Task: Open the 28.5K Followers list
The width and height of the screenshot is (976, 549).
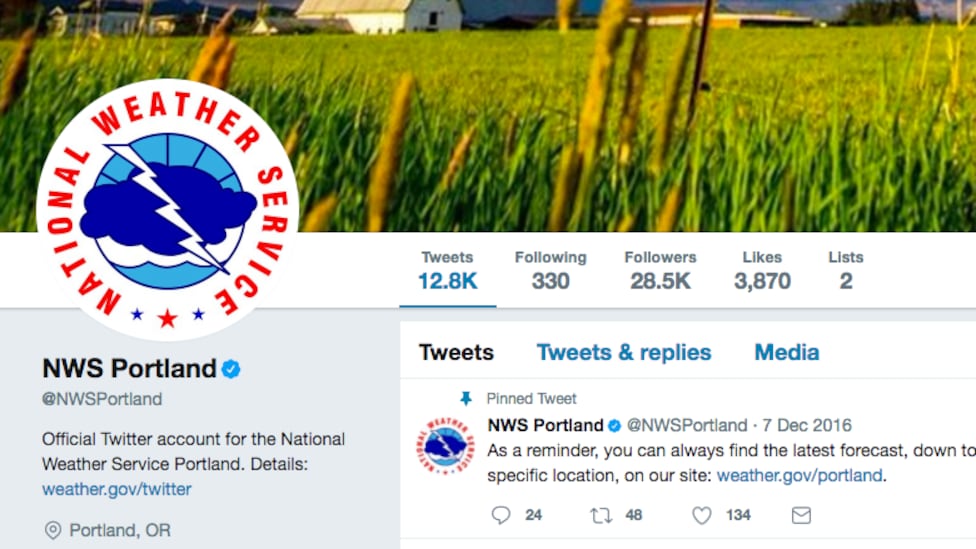Action: pos(660,271)
